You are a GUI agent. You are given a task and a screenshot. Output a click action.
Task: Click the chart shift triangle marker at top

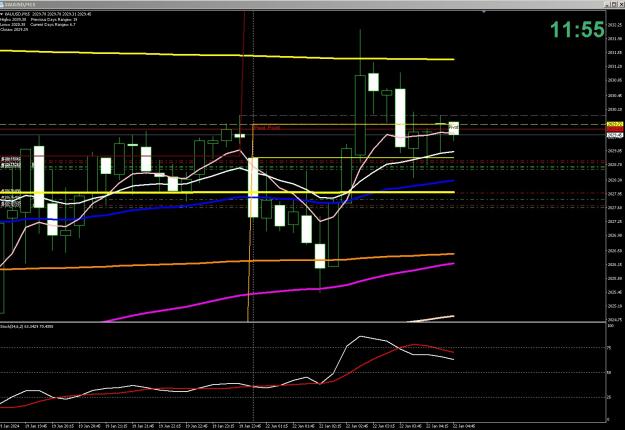(484, 12)
